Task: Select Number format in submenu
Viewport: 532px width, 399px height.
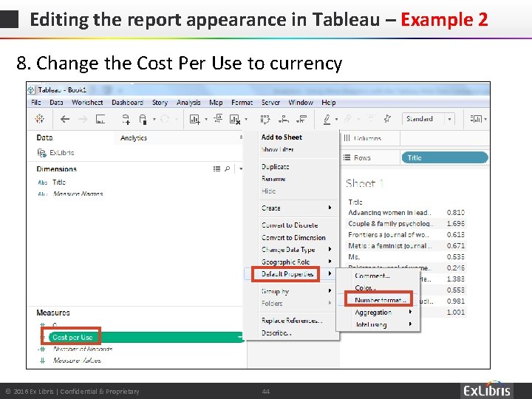Action: point(381,300)
